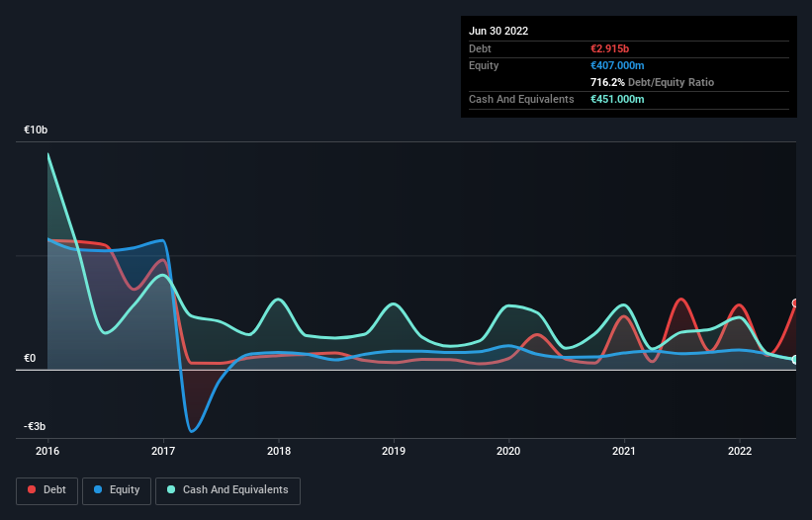The image size is (812, 520).
Task: Click the €407.000m equity value
Action: tap(617, 65)
